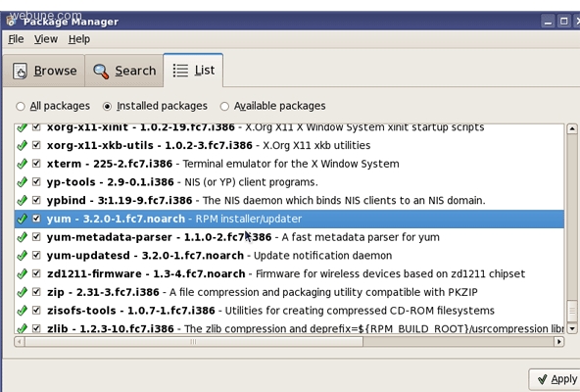
Task: Click green installed icon for xorg-x11-xkb-utils
Action: (23, 145)
